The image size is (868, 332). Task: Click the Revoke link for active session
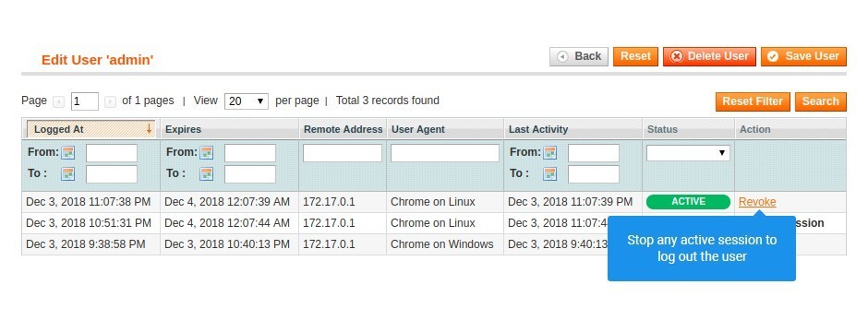757,202
